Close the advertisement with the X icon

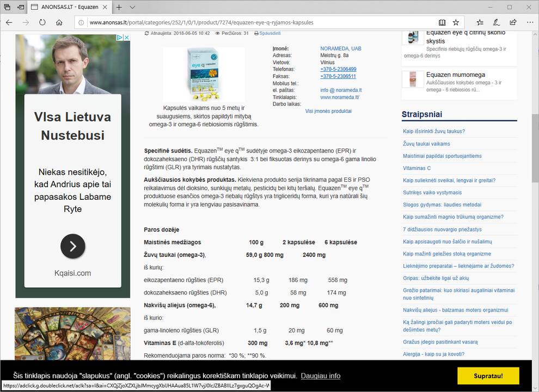click(x=126, y=37)
